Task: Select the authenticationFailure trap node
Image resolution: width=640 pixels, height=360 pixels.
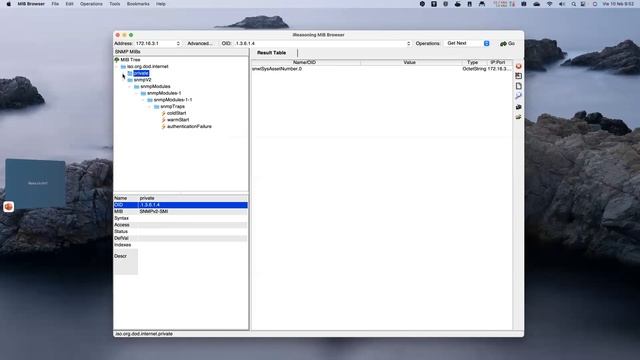Action: coord(189,127)
